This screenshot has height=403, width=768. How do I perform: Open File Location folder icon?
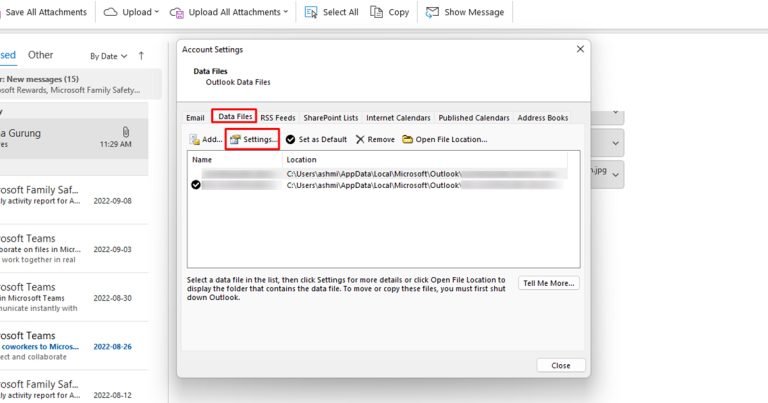click(x=408, y=140)
